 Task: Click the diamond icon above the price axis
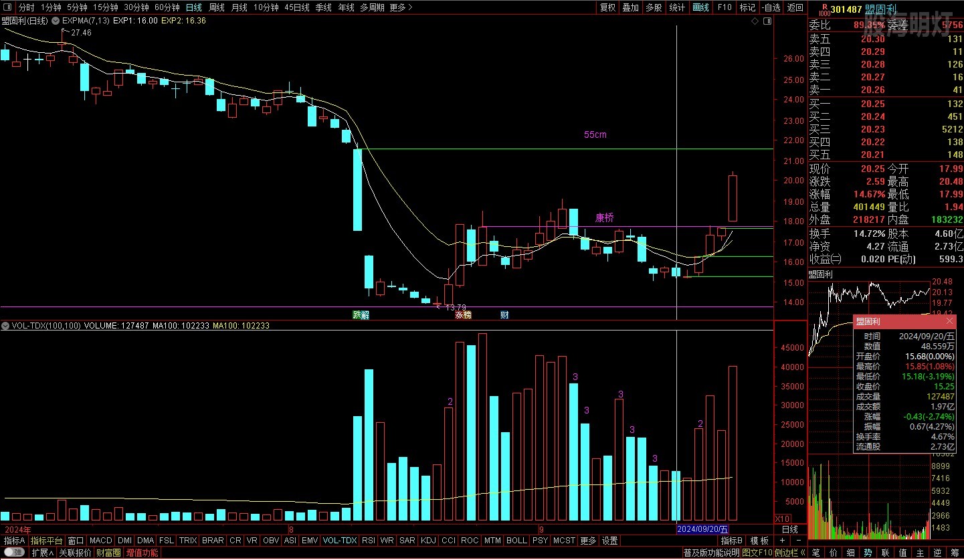click(755, 21)
